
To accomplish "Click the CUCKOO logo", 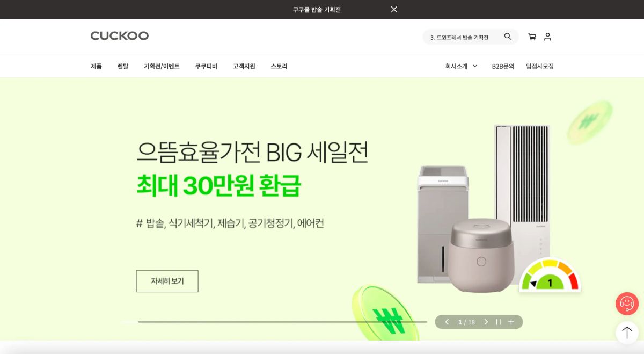I will (x=120, y=35).
